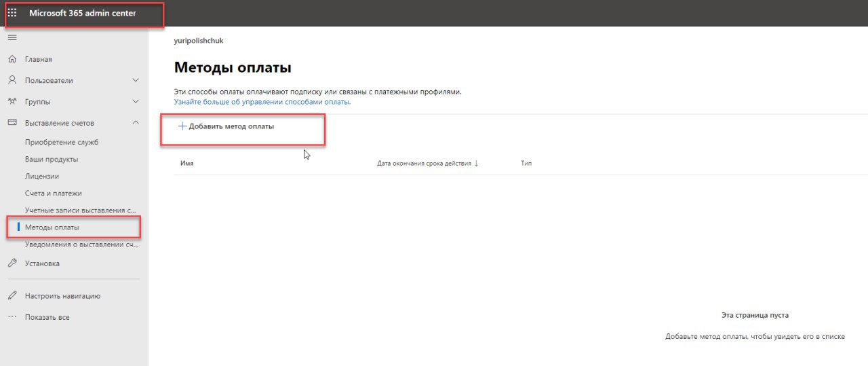Click the Пользователи person icon

pyautogui.click(x=12, y=80)
